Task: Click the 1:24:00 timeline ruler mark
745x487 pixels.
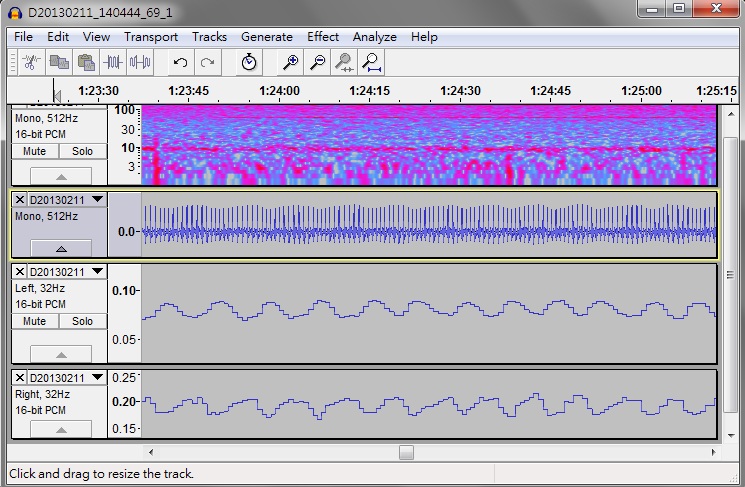Action: (x=279, y=90)
